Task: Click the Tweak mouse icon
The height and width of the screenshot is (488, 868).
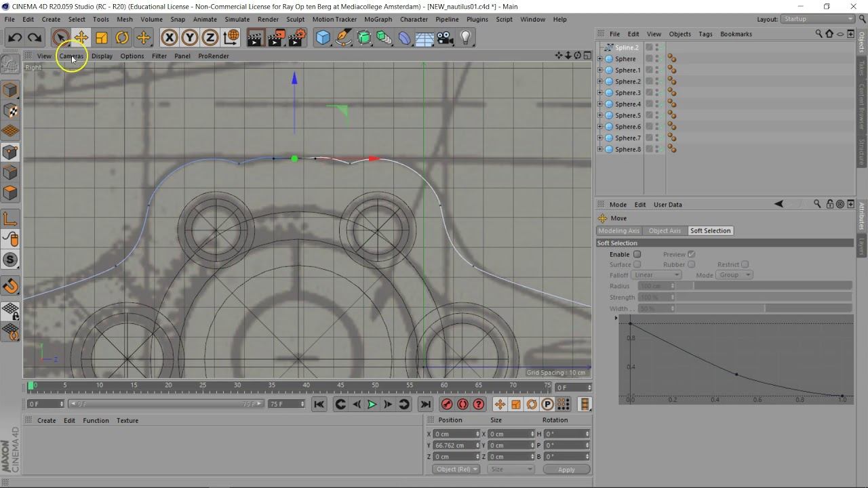Action: [x=10, y=239]
